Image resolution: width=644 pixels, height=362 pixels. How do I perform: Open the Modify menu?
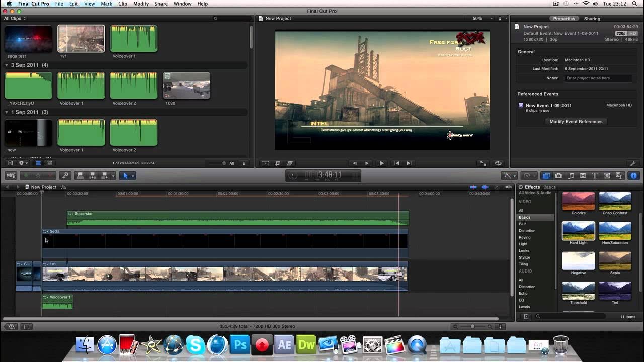pyautogui.click(x=141, y=4)
